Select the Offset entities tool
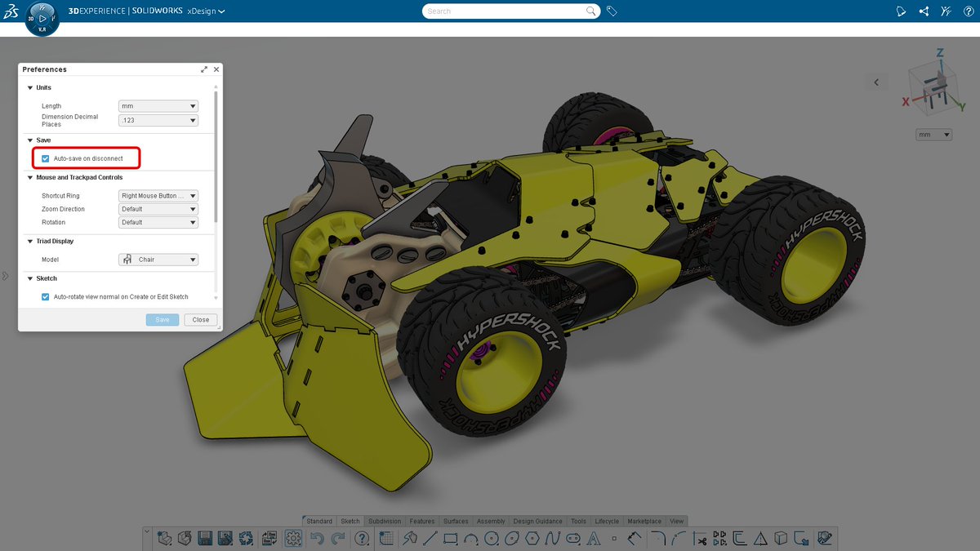980x551 pixels. (x=740, y=538)
